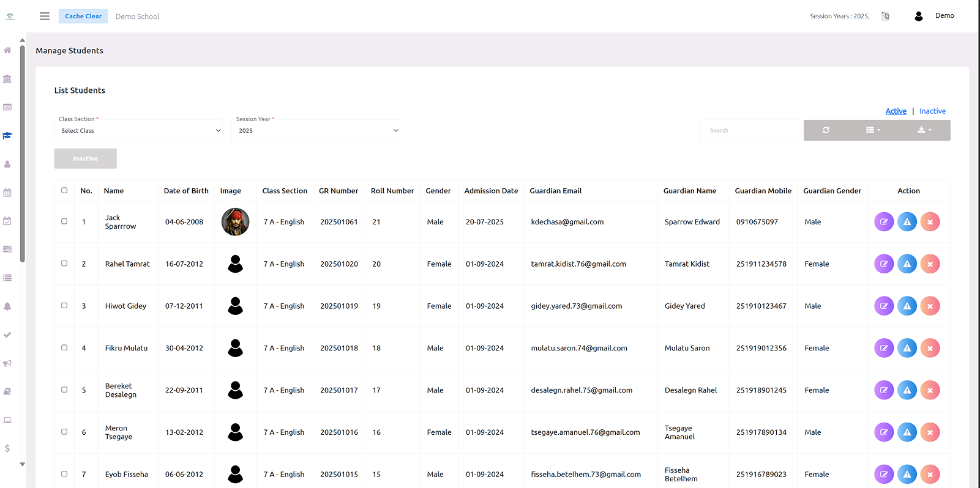Click the hamburger menu icon

tap(45, 17)
